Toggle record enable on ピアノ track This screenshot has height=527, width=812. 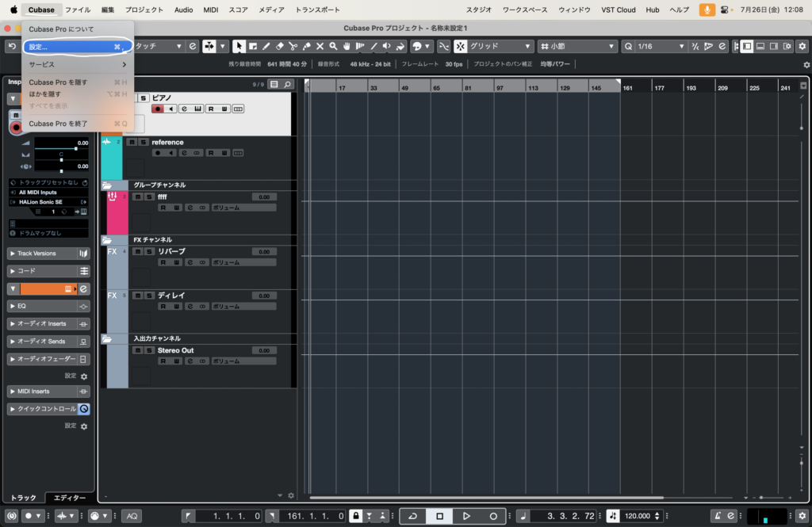coord(159,109)
